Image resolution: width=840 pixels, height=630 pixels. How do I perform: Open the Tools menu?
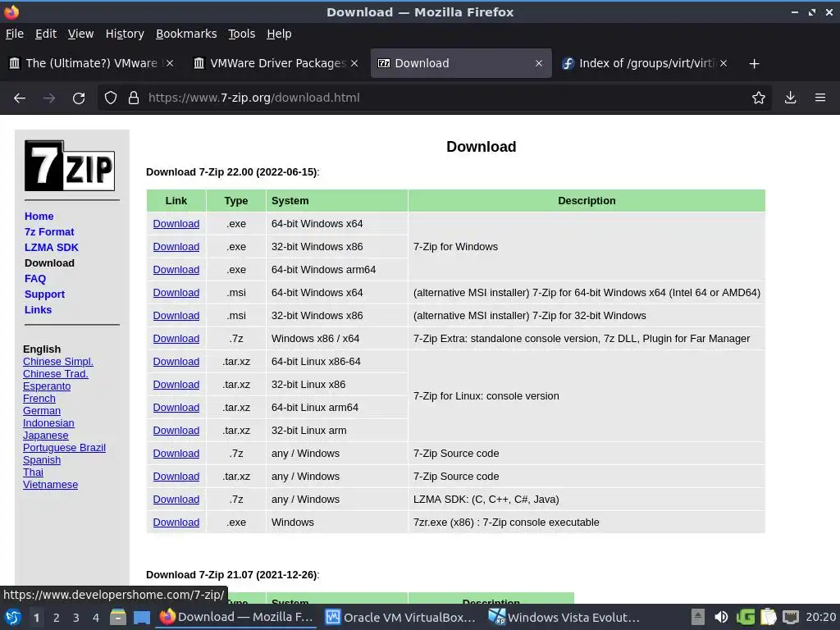click(242, 34)
